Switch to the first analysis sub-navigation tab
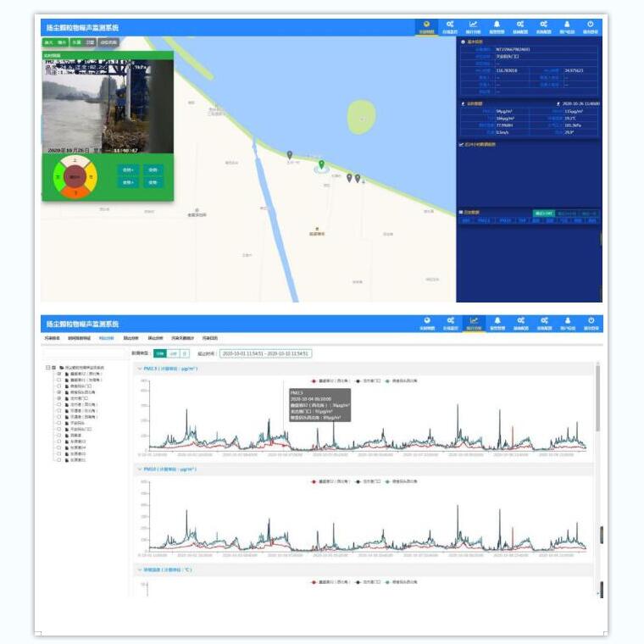The height and width of the screenshot is (644, 644). pyautogui.click(x=52, y=337)
